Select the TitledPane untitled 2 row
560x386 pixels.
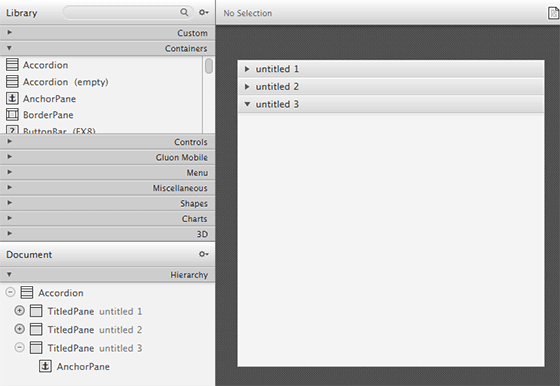point(108,329)
